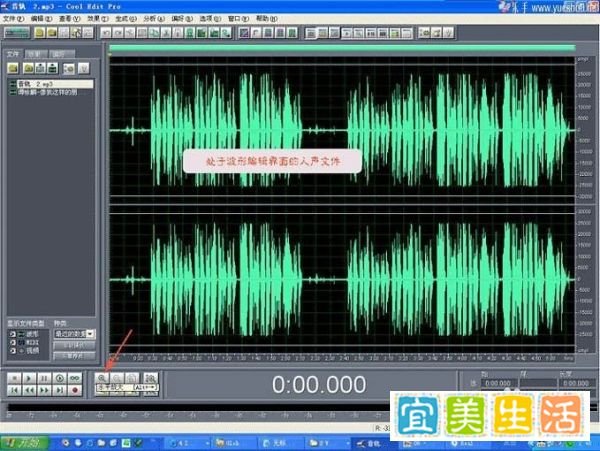
Task: Click the fast forward button
Action: [x=44, y=390]
